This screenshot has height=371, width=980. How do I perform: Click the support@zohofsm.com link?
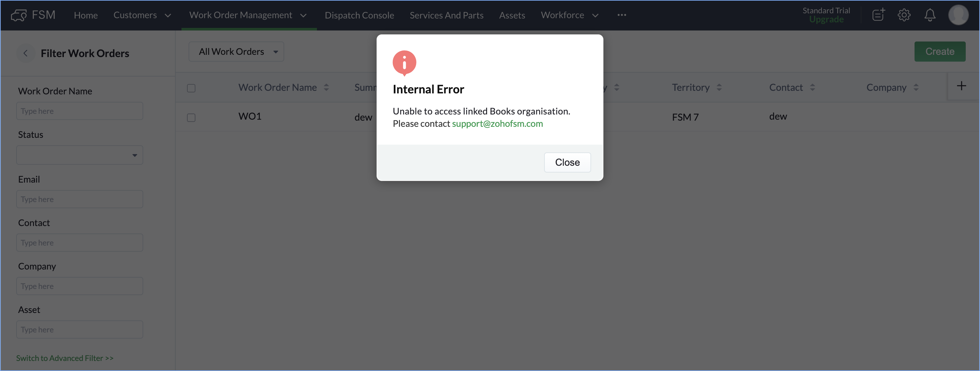click(497, 123)
